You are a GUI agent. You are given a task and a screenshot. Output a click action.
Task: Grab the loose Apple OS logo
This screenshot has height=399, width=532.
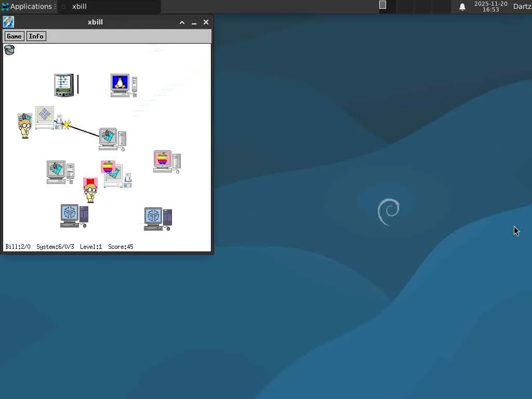108,167
